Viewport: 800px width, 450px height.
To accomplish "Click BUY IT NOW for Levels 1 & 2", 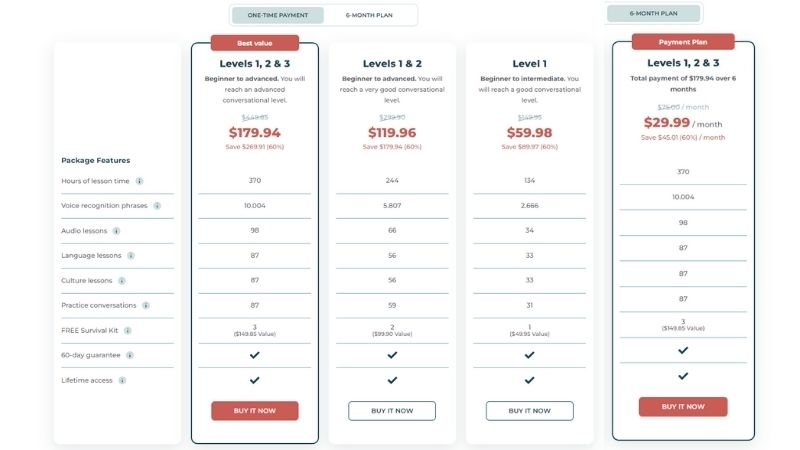I will pos(392,411).
